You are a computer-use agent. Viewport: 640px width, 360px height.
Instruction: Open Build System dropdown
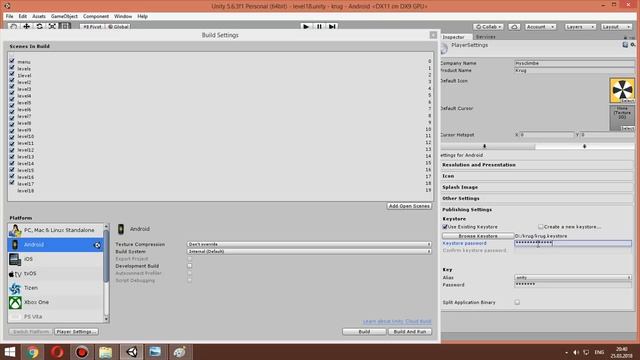tap(309, 251)
